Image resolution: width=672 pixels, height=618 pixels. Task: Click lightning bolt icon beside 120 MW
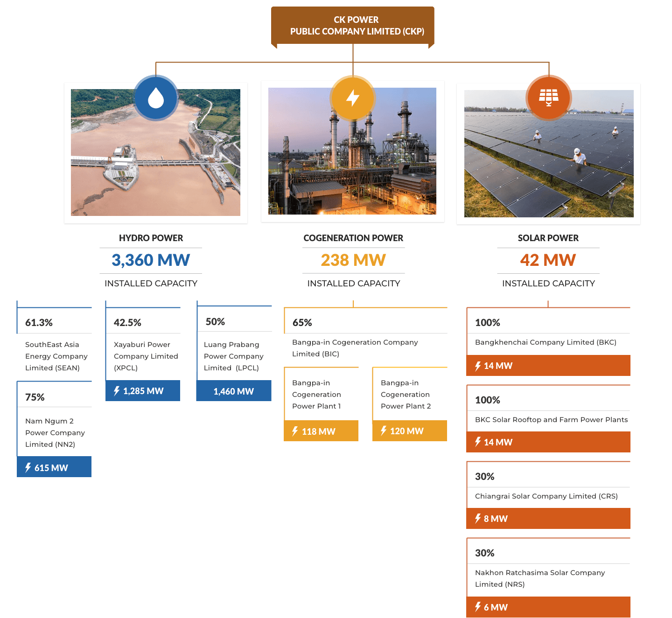(x=384, y=431)
